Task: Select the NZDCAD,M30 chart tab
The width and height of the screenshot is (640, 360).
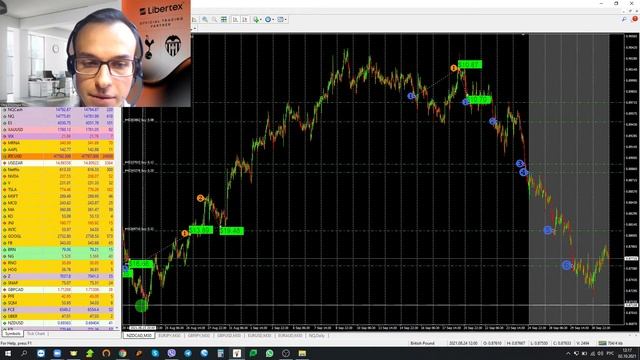Action: click(x=139, y=336)
